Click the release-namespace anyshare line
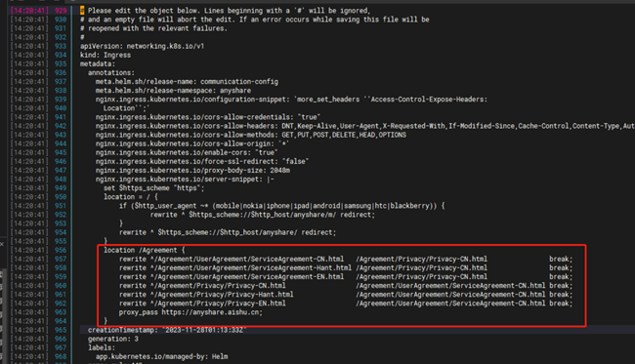 point(173,91)
